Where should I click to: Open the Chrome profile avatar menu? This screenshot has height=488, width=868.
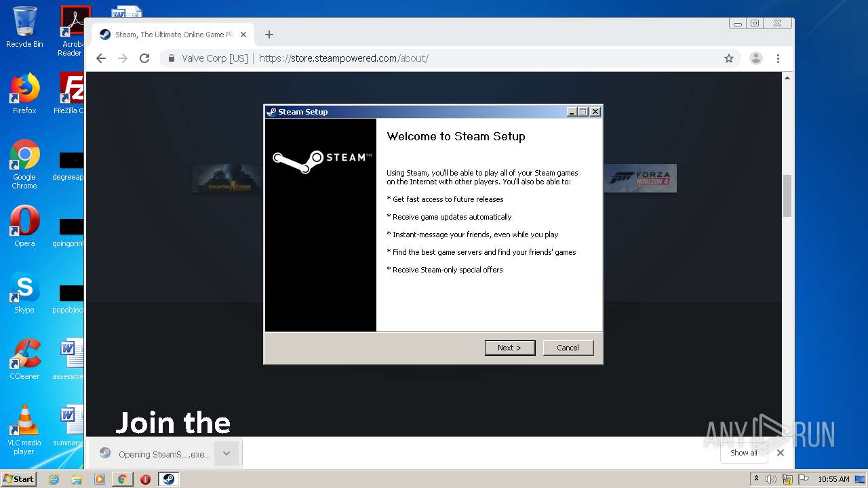(x=756, y=58)
